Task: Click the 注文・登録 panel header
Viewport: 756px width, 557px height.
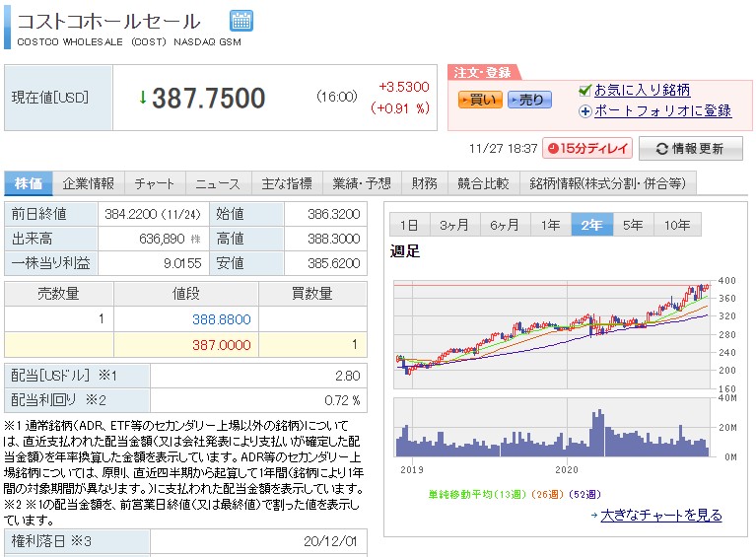Action: [483, 72]
